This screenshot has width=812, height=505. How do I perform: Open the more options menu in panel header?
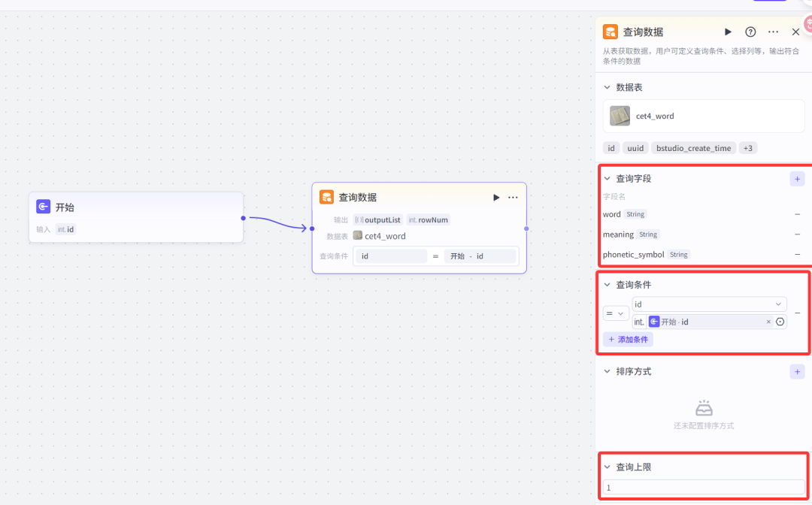click(x=773, y=32)
